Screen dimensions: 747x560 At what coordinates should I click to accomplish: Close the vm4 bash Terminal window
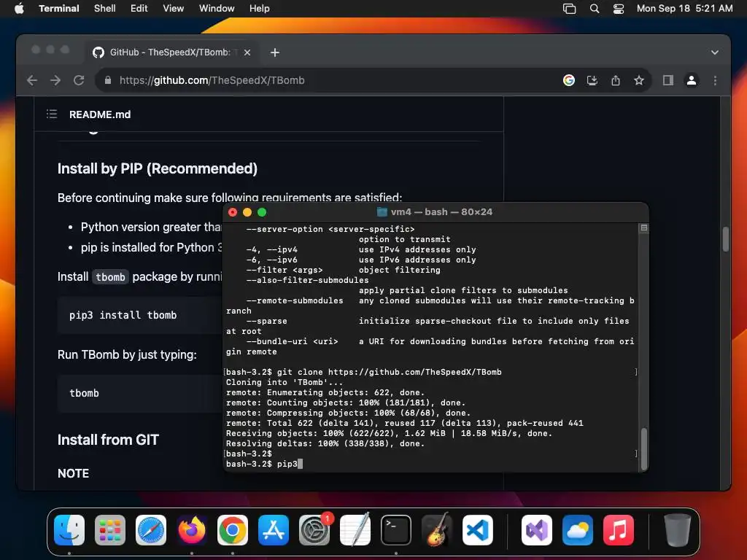233,212
